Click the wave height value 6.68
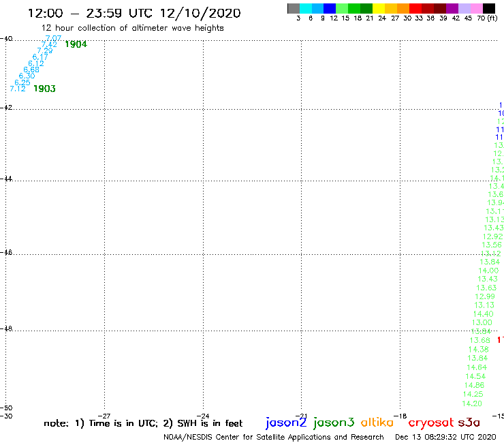The width and height of the screenshot is (504, 443). pyautogui.click(x=31, y=70)
